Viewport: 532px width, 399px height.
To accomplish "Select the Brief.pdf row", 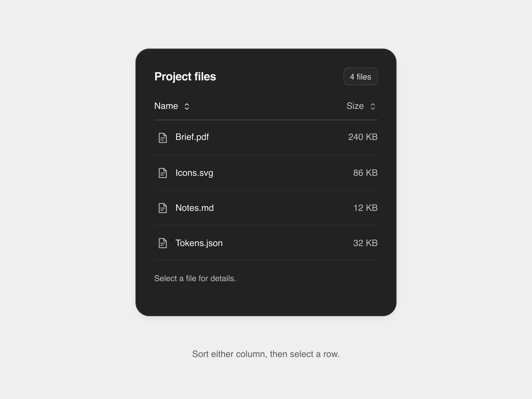I will pyautogui.click(x=266, y=138).
